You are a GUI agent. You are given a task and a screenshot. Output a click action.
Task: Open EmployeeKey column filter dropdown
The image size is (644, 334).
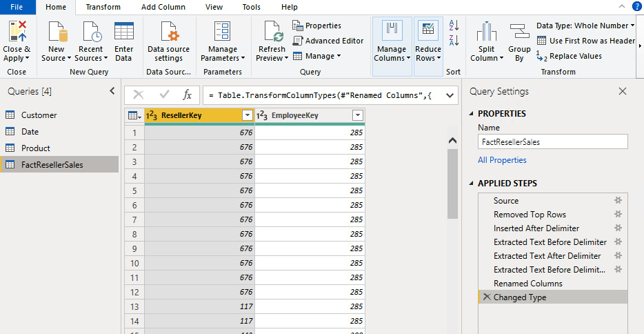[x=358, y=115]
